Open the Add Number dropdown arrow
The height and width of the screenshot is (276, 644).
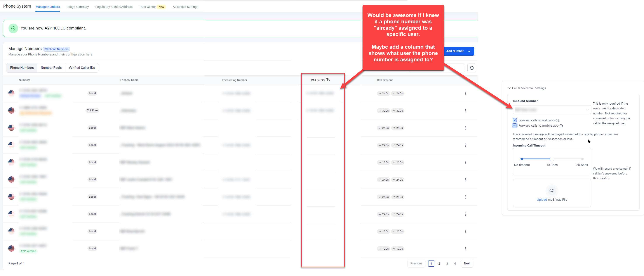(469, 51)
